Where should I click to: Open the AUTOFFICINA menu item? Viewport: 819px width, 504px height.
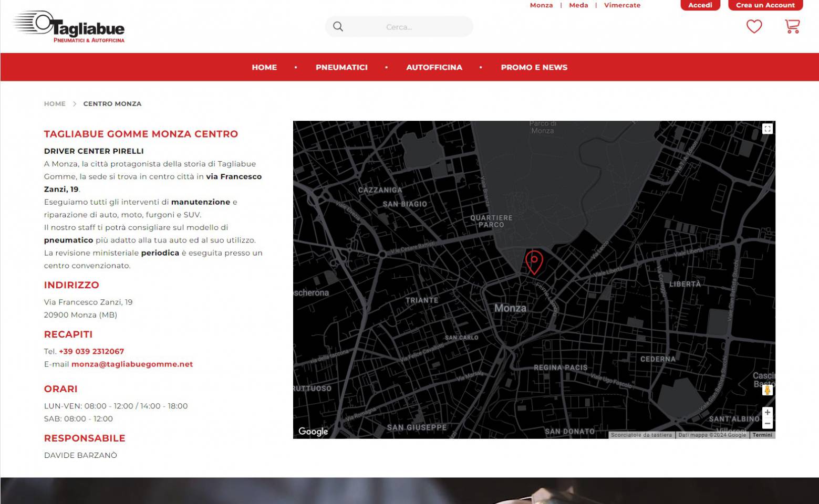coord(434,67)
